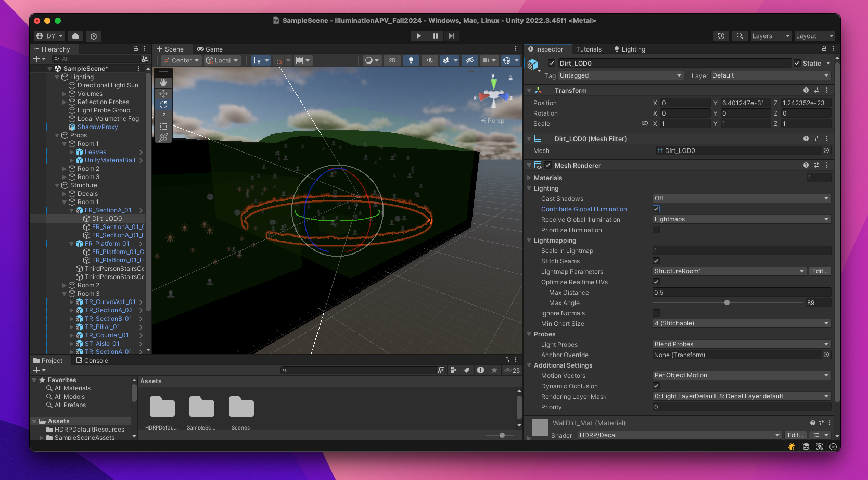The image size is (868, 480).
Task: Disable the Mesh Renderer component checkbox
Action: [x=548, y=165]
